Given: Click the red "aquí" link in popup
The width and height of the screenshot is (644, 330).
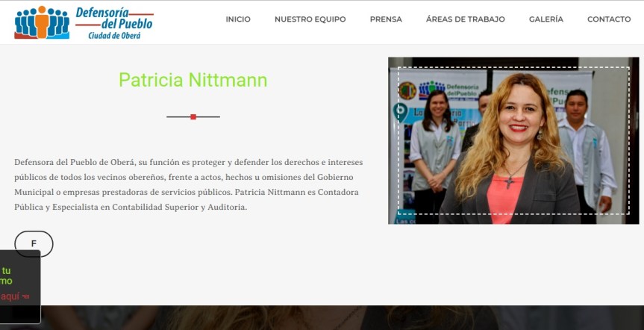Looking at the screenshot, I should click(x=9, y=296).
